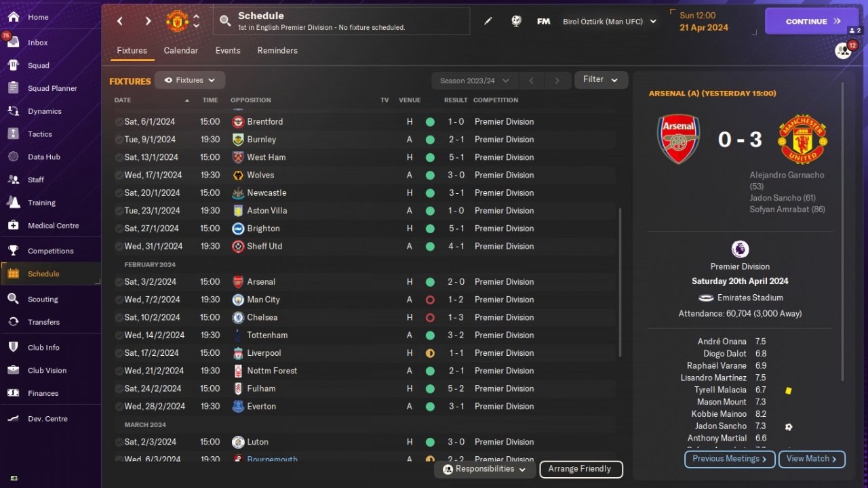Toggle checkmark for Luton fixture 2/3/2024
The width and height of the screenshot is (868, 488).
pos(119,442)
